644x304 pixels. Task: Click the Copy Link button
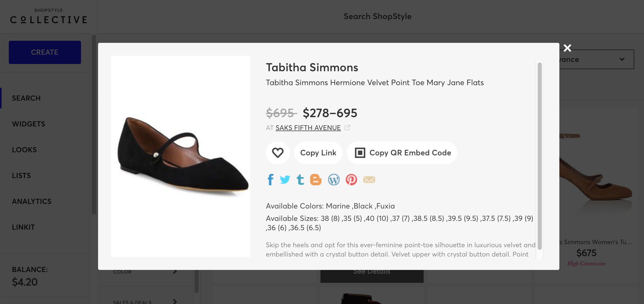(x=318, y=153)
